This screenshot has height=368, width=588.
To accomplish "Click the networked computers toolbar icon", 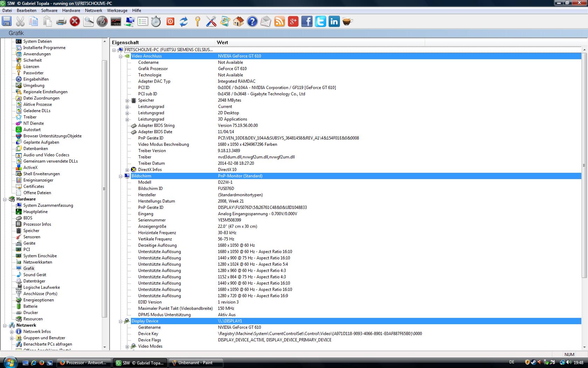I will [x=129, y=21].
